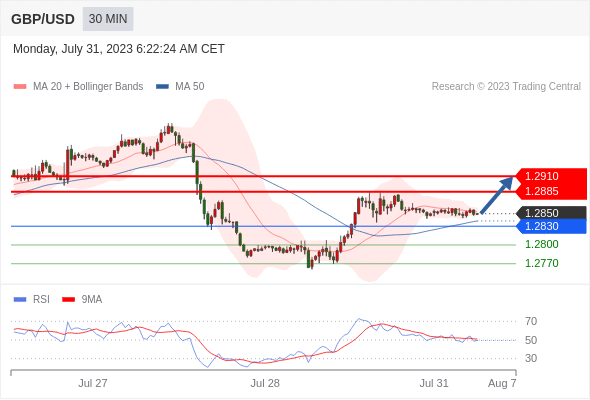The width and height of the screenshot is (590, 400).
Task: Toggle the 9MA legend entry
Action: [82, 300]
